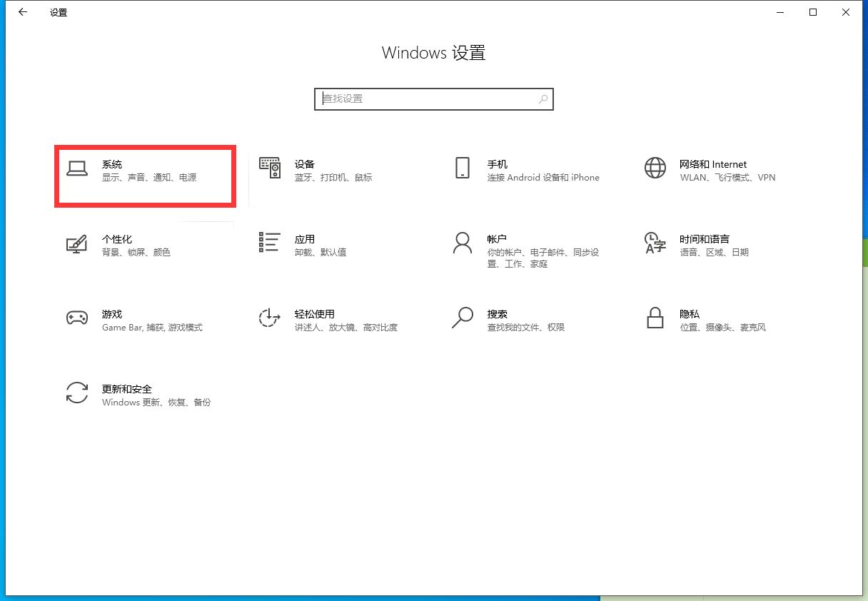Open the 轻松使用 clock icon
868x601 pixels.
[268, 318]
